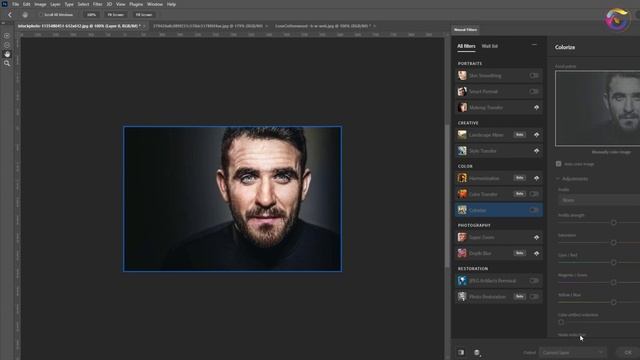Check the Scroll All Windows checkbox
This screenshot has height=360, width=640.
[x=41, y=15]
